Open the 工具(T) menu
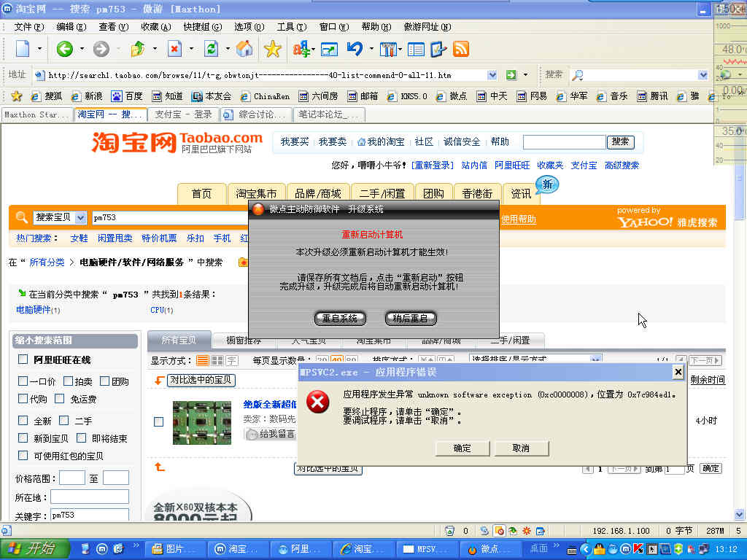This screenshot has width=747, height=560. pyautogui.click(x=292, y=27)
